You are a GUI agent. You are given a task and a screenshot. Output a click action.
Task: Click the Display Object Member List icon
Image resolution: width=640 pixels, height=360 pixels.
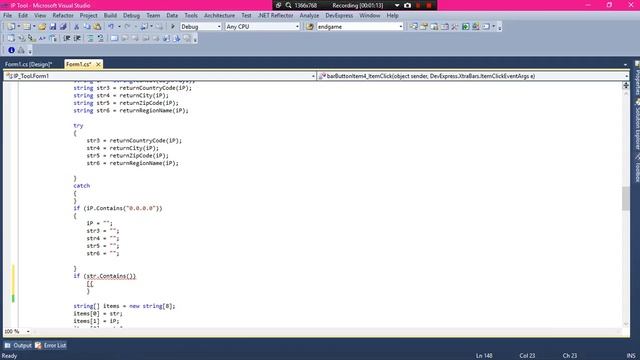click(x=11, y=38)
